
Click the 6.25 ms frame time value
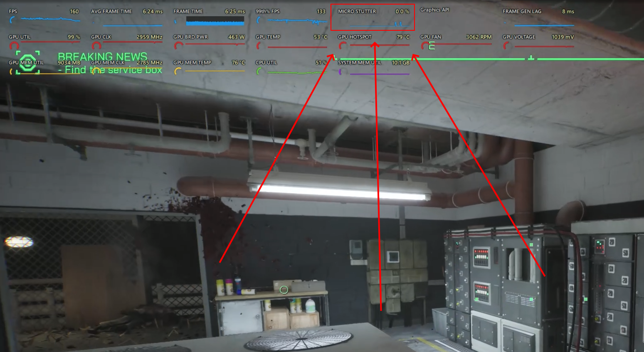(235, 12)
